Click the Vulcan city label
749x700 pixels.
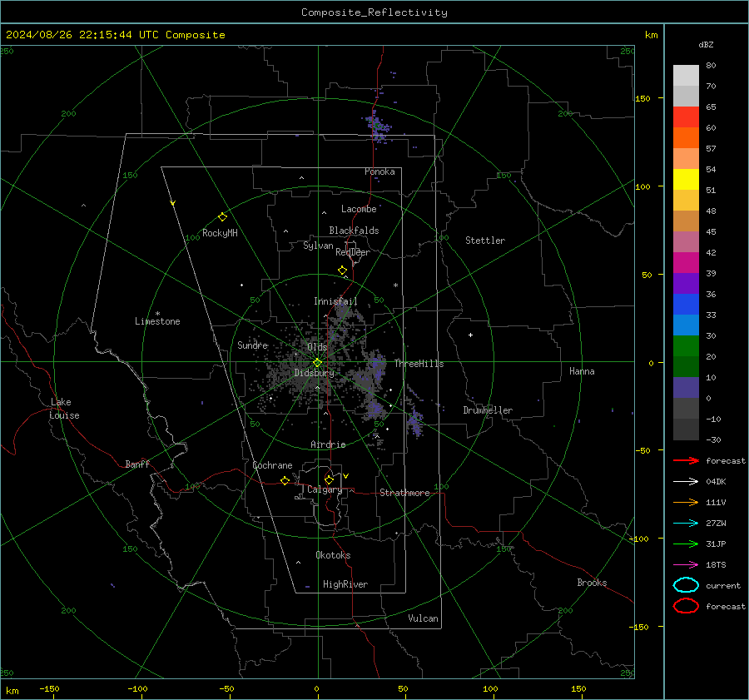[424, 618]
